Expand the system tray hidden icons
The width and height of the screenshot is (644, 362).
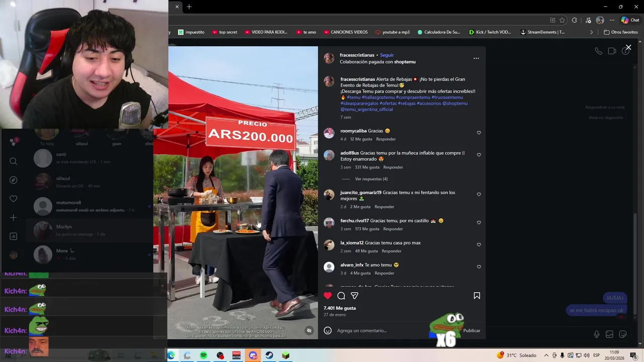point(546,355)
